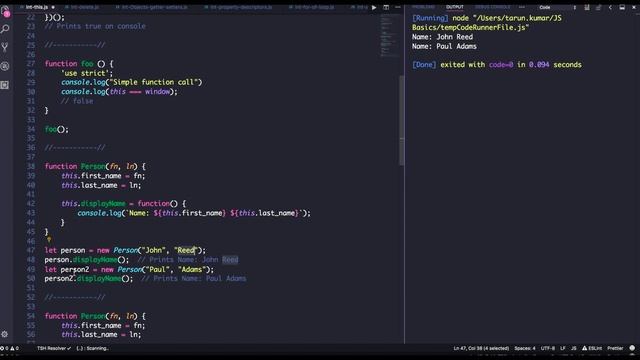640x360 pixels.
Task: Open the int-property-descriptors.js tab
Action: pyautogui.click(x=238, y=7)
